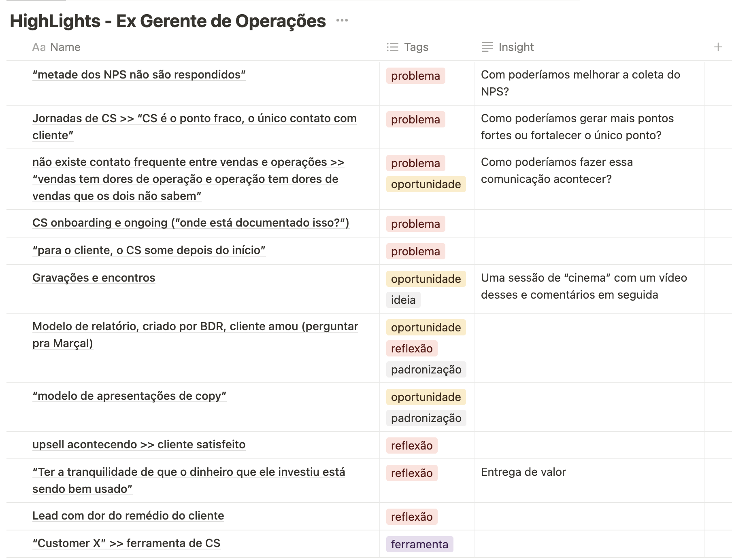Click the gray ideia tag
732x560 pixels.
pos(403,300)
